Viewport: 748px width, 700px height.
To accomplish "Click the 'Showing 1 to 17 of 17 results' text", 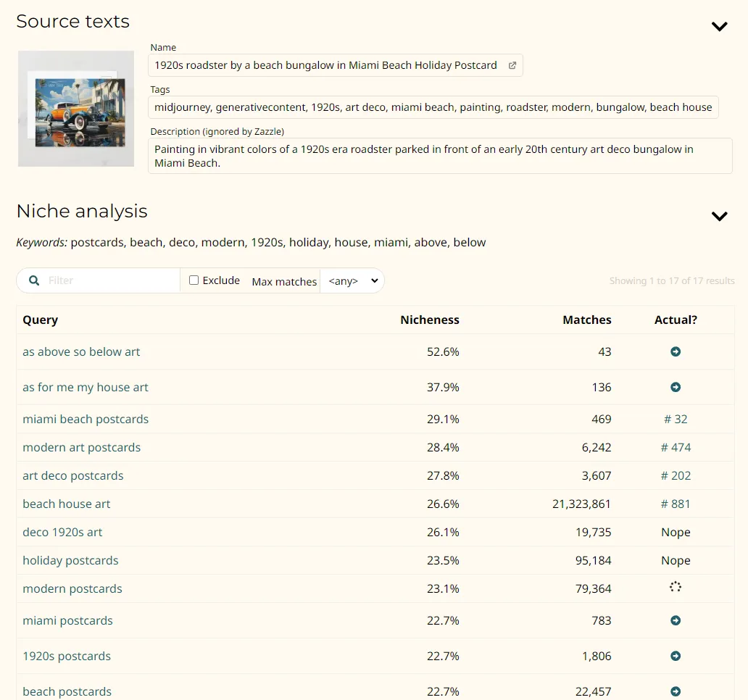I will tap(672, 281).
